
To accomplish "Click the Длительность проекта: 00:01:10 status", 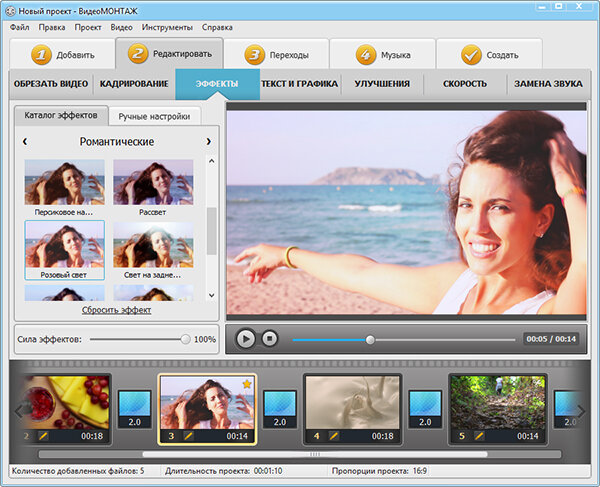I will point(223,471).
